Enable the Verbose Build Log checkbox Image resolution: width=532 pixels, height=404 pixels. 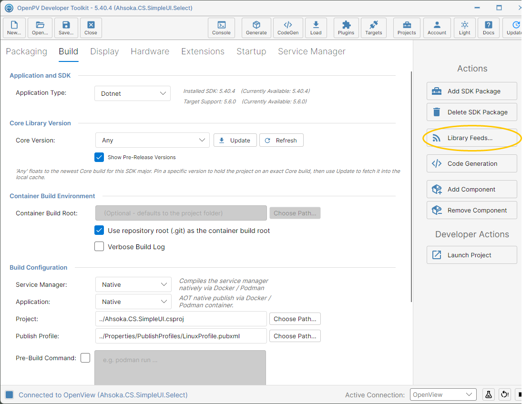tap(99, 246)
